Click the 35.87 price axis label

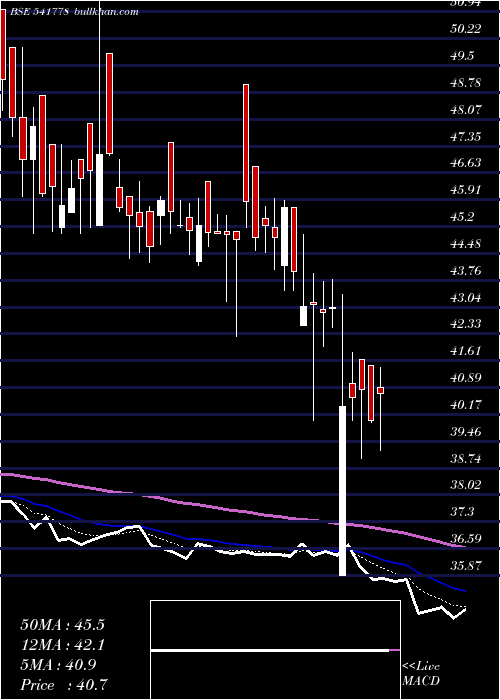(x=466, y=566)
